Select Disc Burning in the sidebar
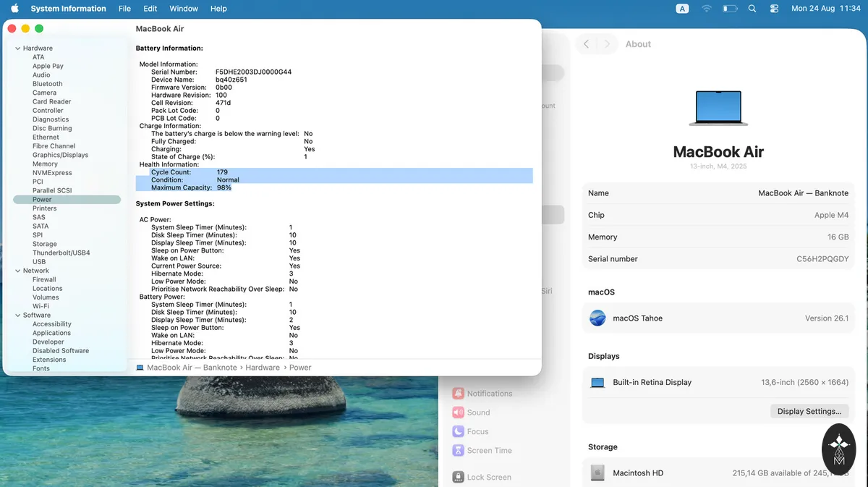868x487 pixels. coord(52,128)
